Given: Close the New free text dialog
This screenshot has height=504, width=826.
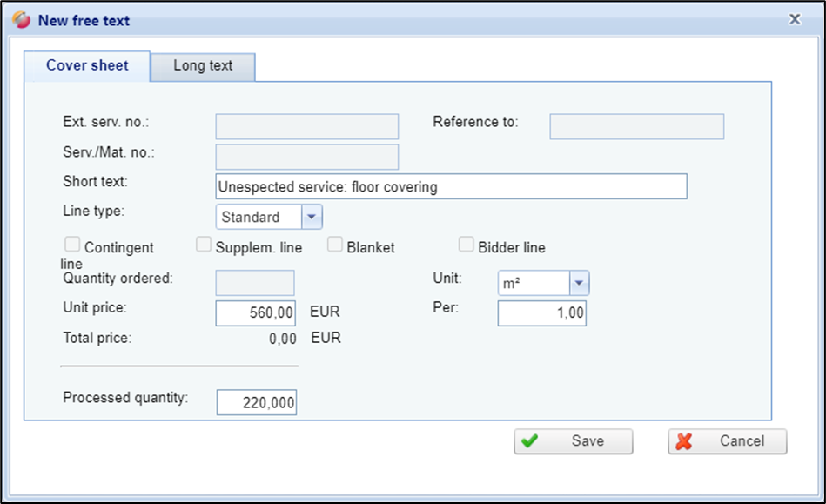Looking at the screenshot, I should [794, 18].
